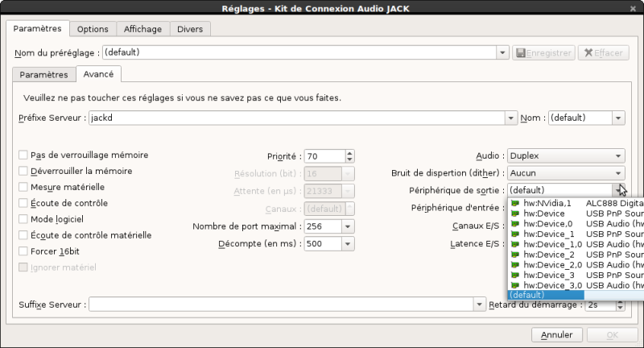Viewport: 644px width, 348px height.
Task: Select the hw:Device,0 USB Audio entry
Action: click(x=576, y=223)
